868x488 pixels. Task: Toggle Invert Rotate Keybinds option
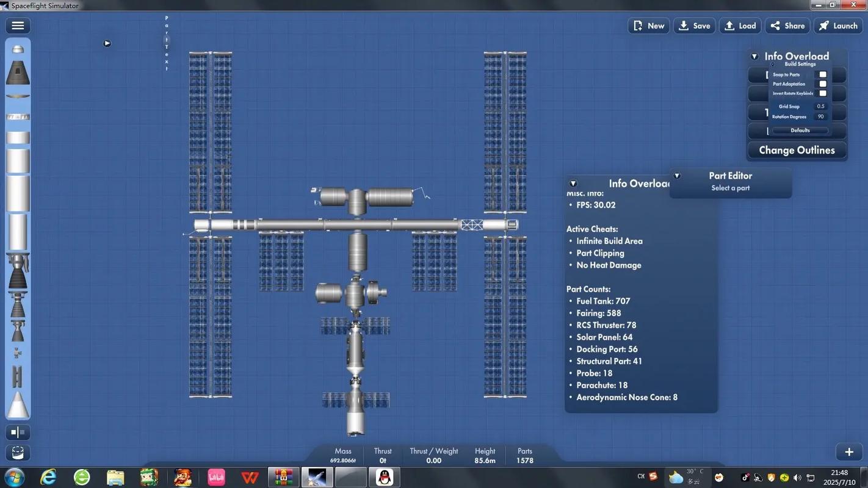point(822,93)
